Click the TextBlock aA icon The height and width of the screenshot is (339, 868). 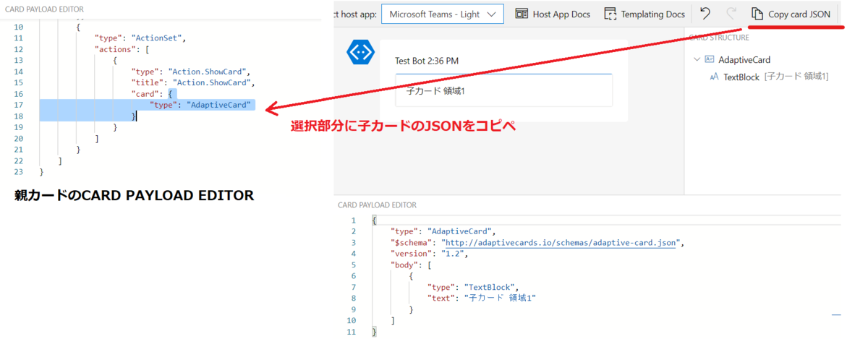(x=714, y=77)
